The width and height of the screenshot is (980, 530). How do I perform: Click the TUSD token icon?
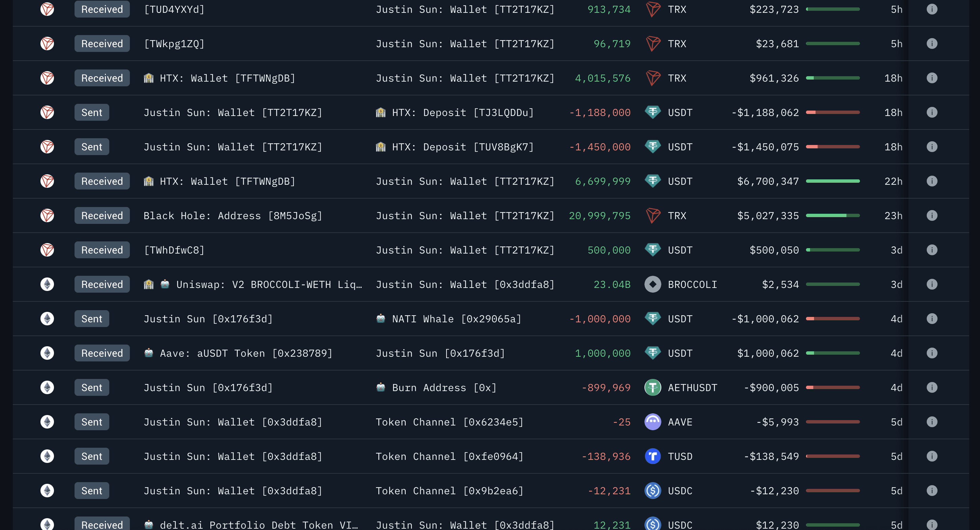[653, 456]
